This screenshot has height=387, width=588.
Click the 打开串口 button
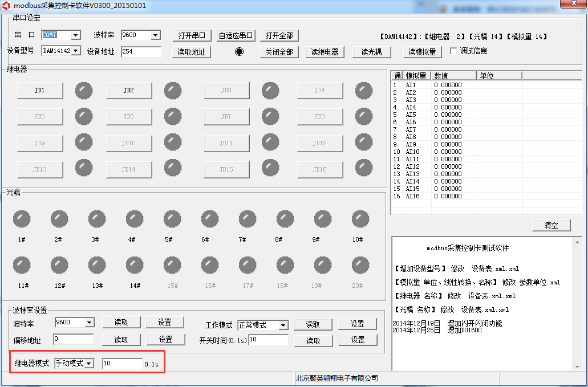coord(192,35)
